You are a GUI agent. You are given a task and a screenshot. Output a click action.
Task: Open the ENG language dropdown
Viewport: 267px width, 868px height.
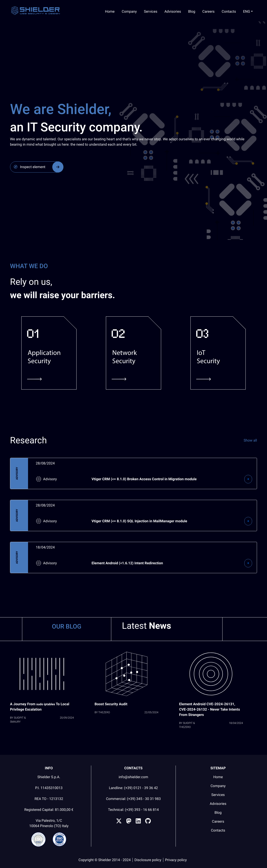(247, 12)
